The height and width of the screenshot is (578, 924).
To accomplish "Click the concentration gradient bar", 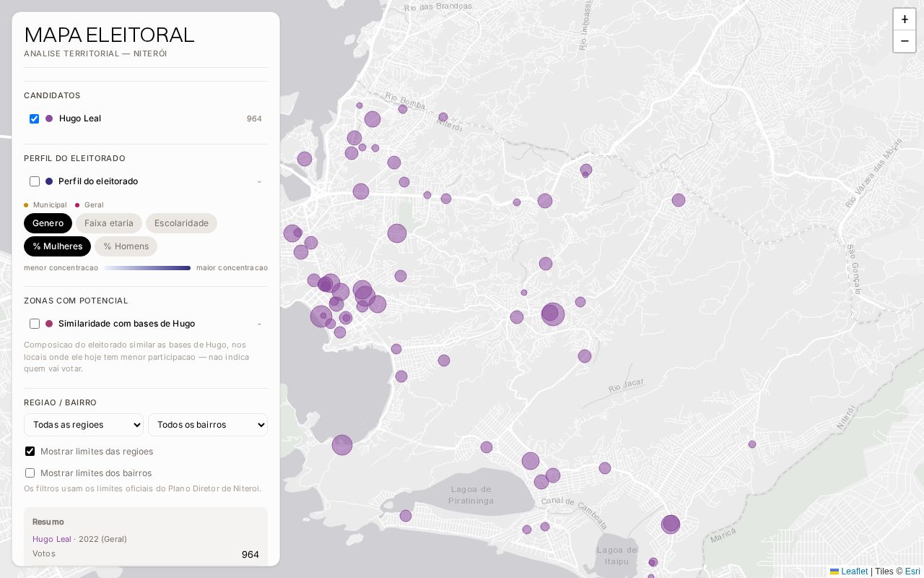I will click(x=147, y=268).
